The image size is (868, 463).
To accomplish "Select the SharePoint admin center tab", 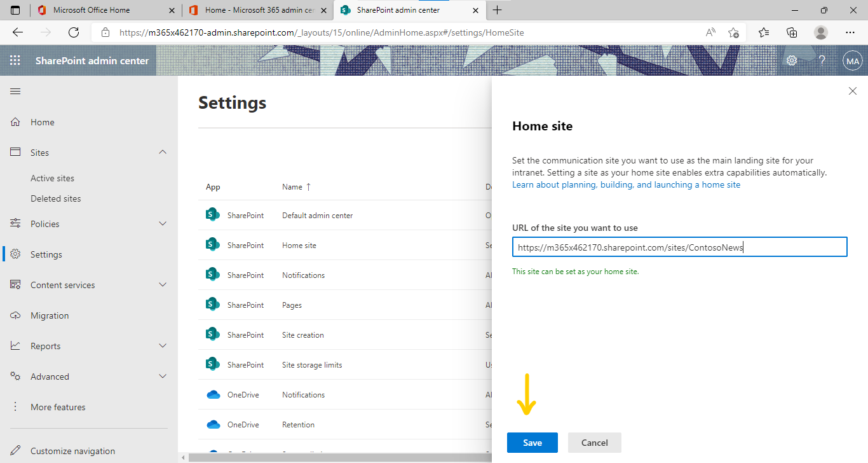I will 409,10.
